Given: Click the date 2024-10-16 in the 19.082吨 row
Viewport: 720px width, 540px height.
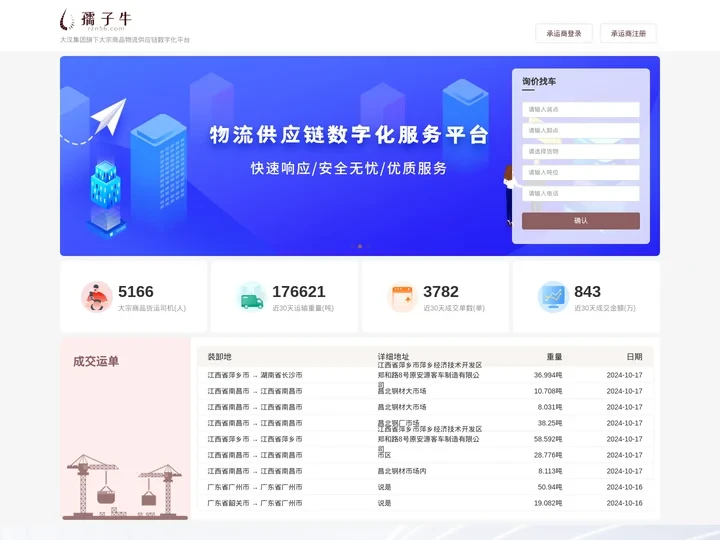Looking at the screenshot, I should tap(624, 503).
